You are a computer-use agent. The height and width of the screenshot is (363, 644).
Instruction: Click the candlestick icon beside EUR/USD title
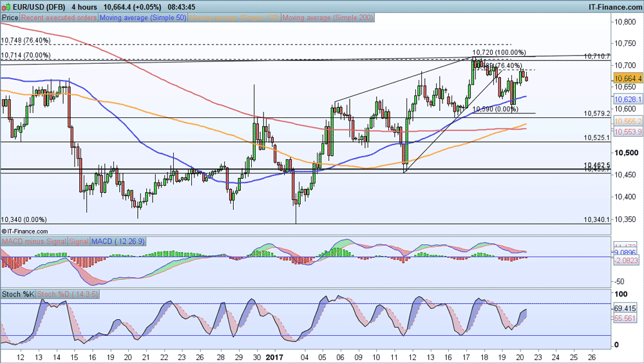(x=6, y=7)
